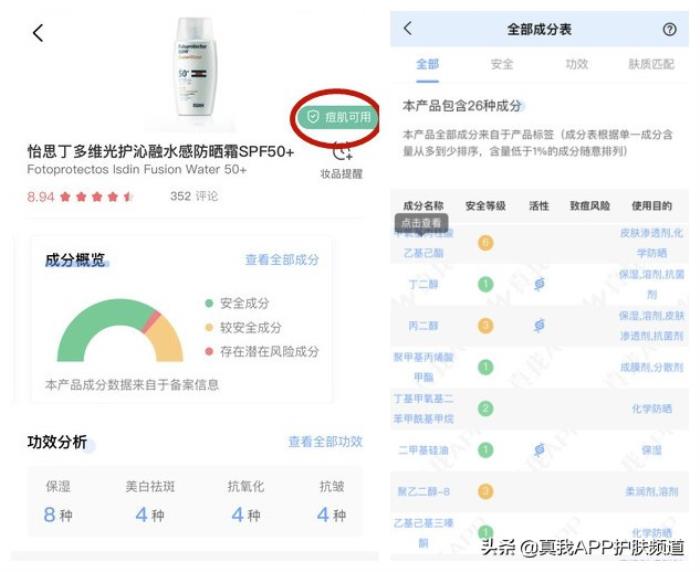
Task: Open ingredient 聚甲基丙烯酸甲酯
Action: (423, 367)
